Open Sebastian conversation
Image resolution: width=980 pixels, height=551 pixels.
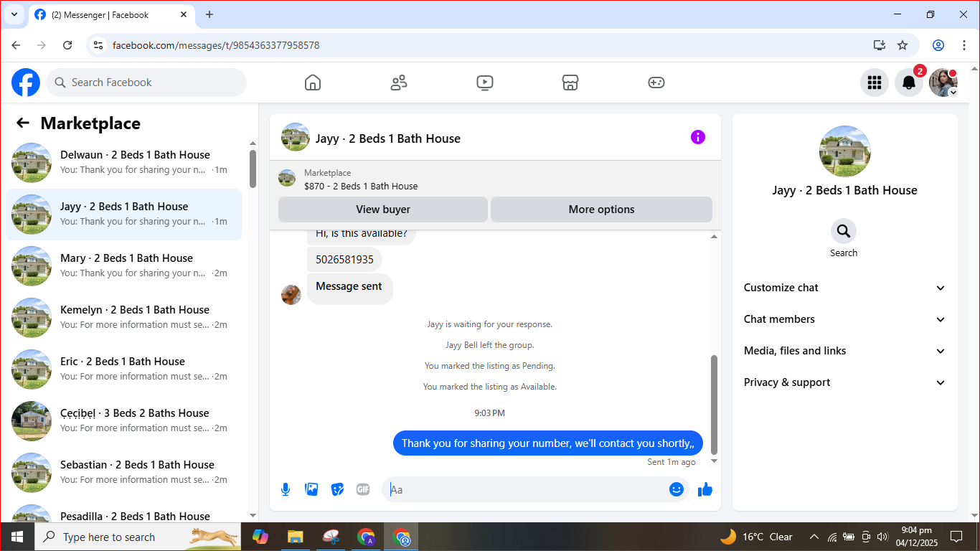(124, 473)
